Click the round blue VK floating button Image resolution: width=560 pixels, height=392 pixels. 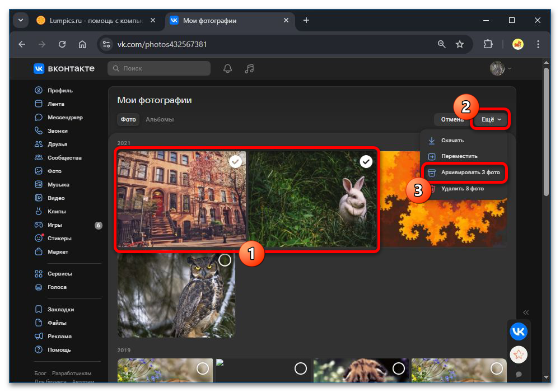[x=519, y=332]
